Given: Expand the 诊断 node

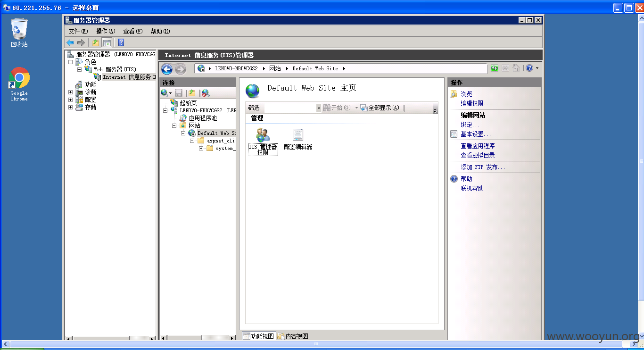Looking at the screenshot, I should (70, 92).
